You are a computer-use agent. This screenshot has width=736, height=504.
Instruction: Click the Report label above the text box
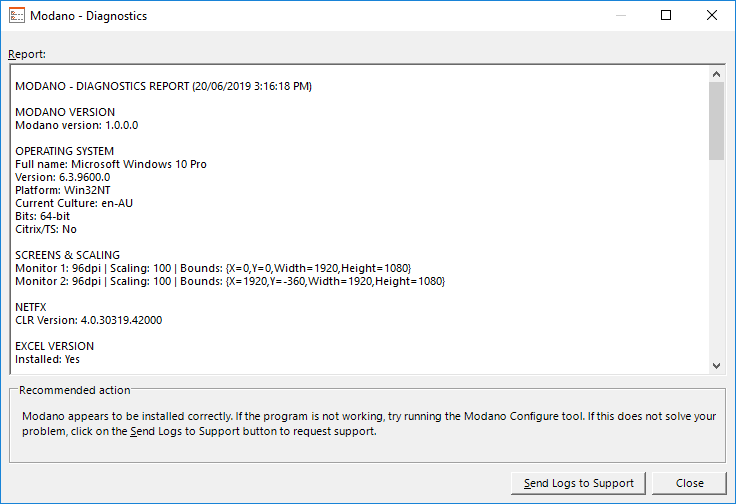pyautogui.click(x=27, y=54)
